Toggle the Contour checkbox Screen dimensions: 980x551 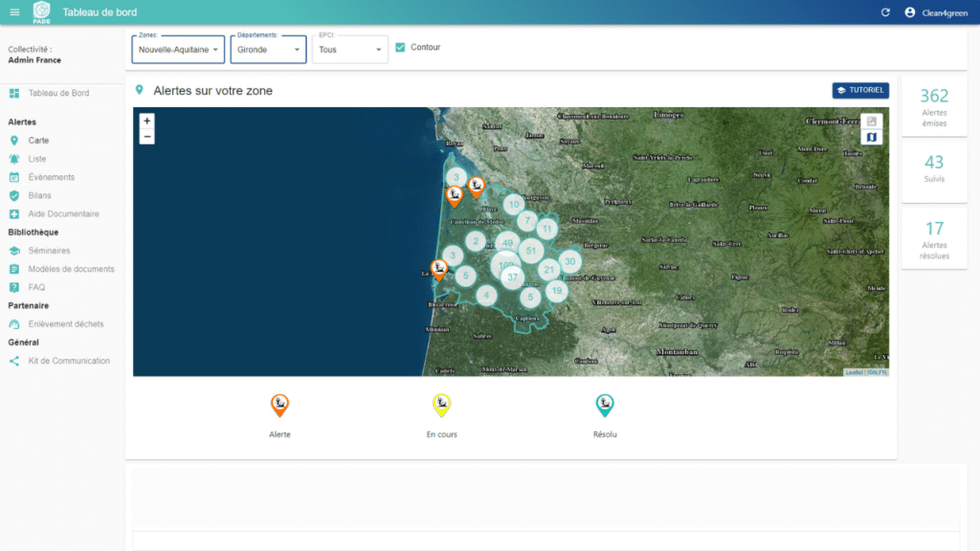tap(400, 48)
